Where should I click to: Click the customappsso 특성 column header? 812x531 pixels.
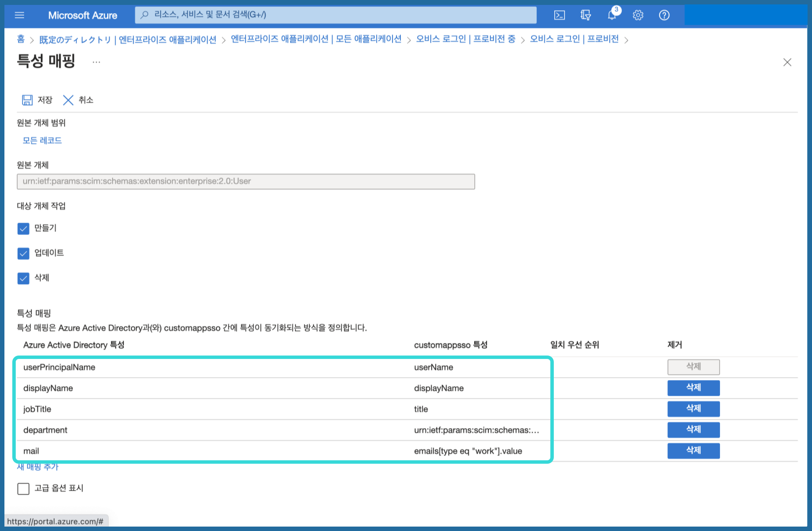tap(451, 345)
